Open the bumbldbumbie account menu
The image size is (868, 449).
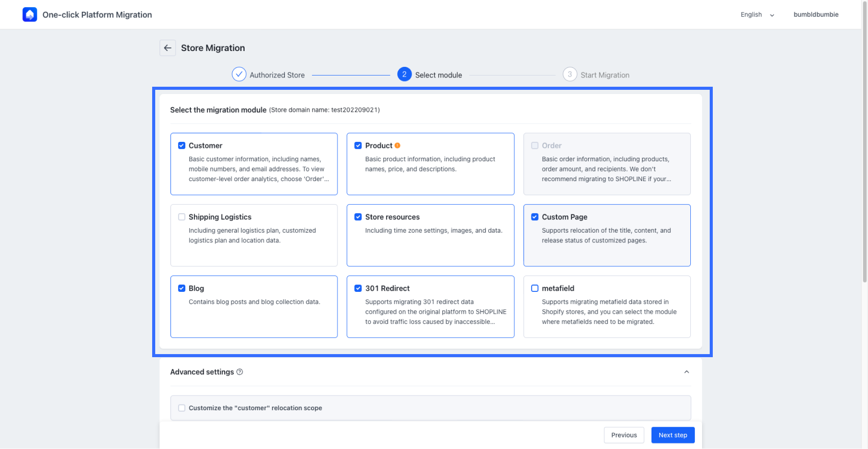[816, 15]
